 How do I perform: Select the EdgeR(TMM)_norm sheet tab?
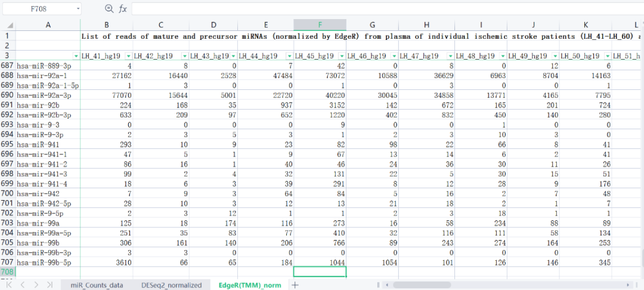250,285
